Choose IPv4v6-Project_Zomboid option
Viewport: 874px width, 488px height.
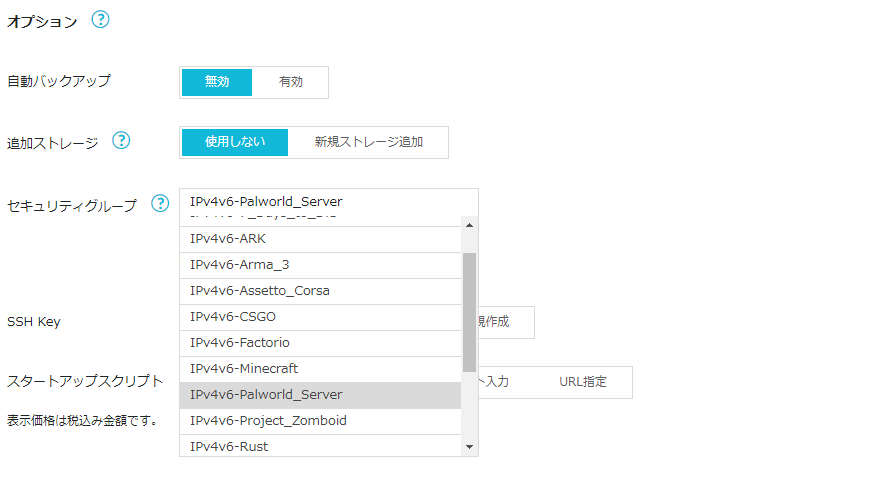pyautogui.click(x=320, y=421)
